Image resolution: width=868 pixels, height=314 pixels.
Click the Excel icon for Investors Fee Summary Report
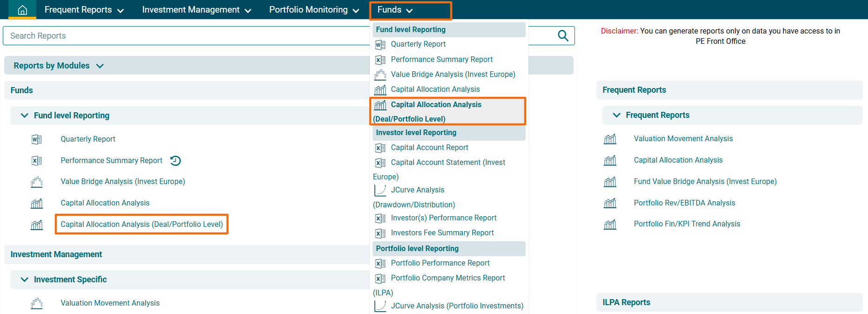pos(380,233)
